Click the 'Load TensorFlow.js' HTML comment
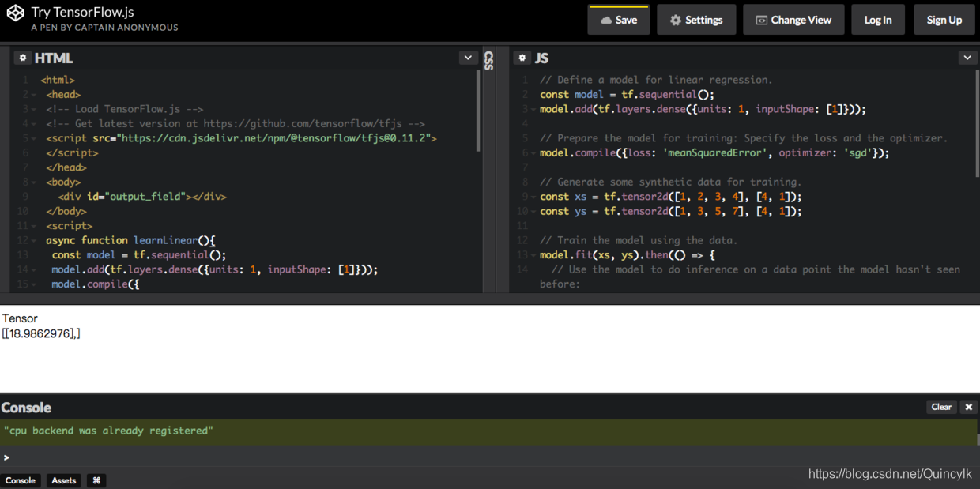This screenshot has height=489, width=980. click(x=125, y=109)
